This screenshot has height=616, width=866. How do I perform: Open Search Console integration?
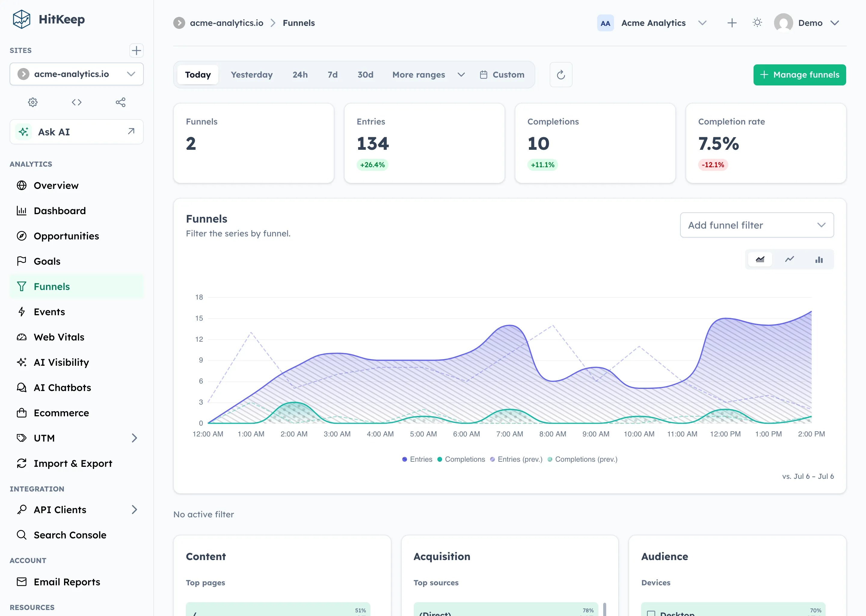click(77, 535)
